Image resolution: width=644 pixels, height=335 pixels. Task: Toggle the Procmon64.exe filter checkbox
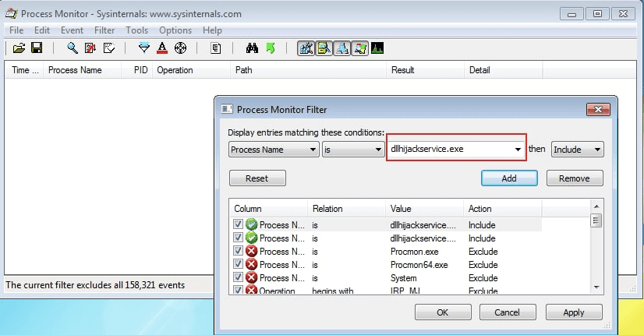point(238,265)
